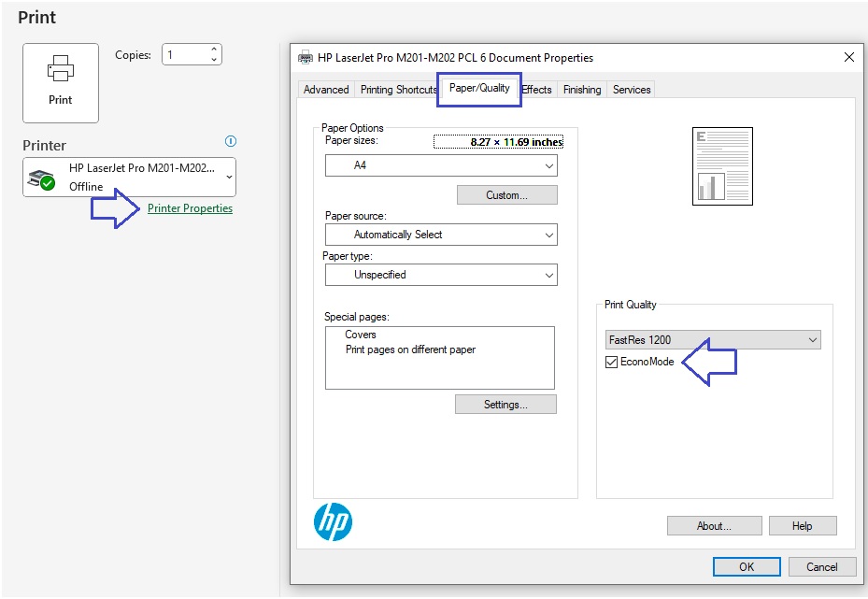Confirm settings with OK button
Screen dimensions: 868x599
pyautogui.click(x=747, y=567)
